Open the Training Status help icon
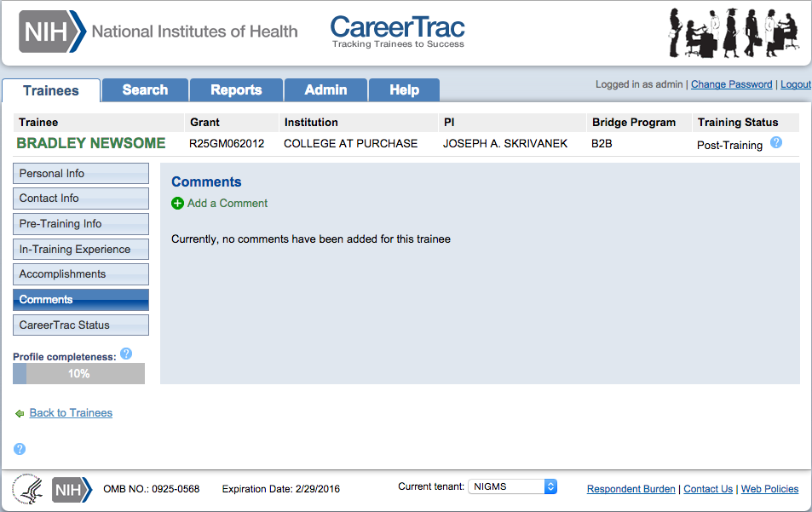Viewport: 812px width, 512px height. [775, 142]
